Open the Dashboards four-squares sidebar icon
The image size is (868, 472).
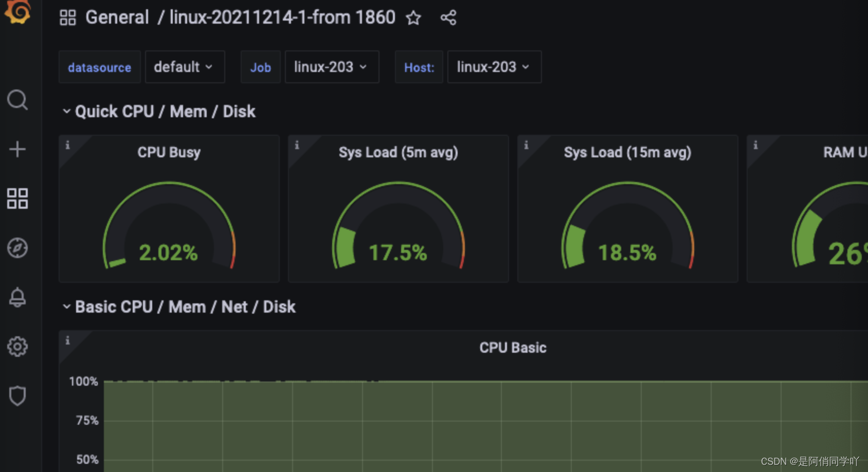point(17,198)
